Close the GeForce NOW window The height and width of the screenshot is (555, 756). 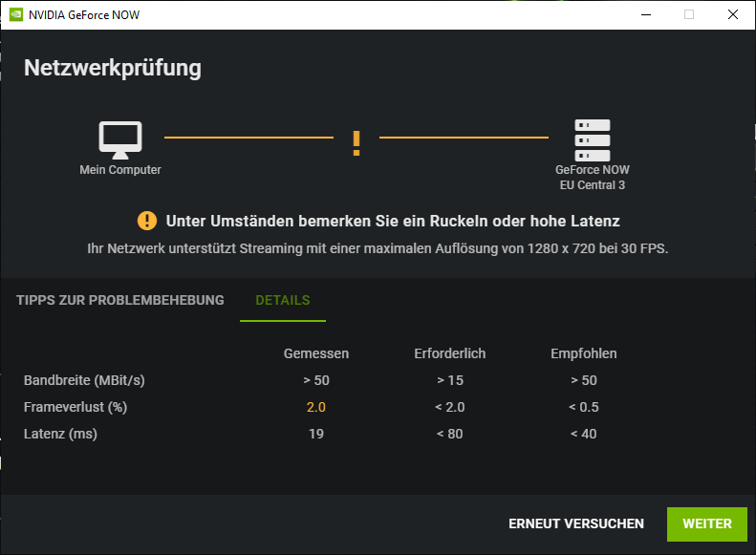(733, 15)
